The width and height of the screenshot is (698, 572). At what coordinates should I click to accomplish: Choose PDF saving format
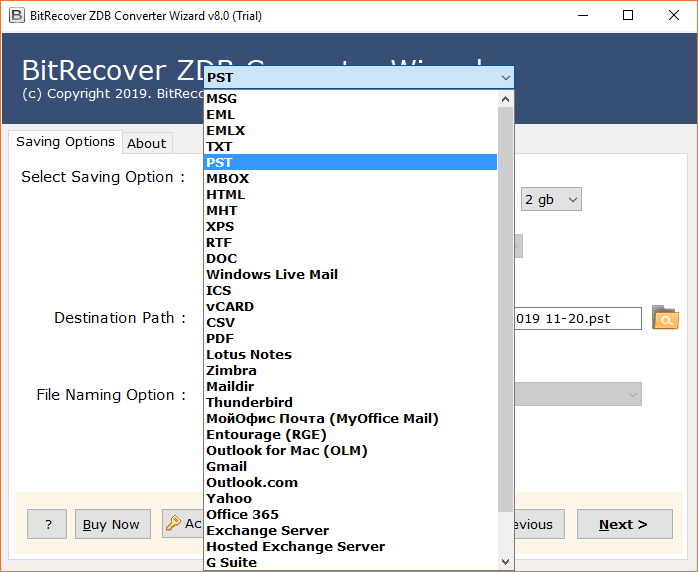coord(350,339)
